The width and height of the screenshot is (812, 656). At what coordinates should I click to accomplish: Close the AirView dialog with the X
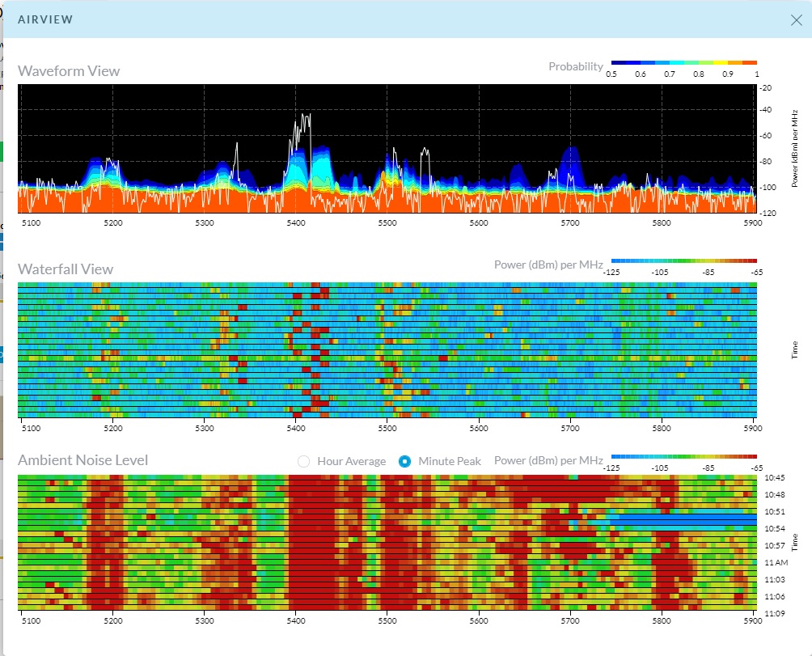click(x=796, y=20)
